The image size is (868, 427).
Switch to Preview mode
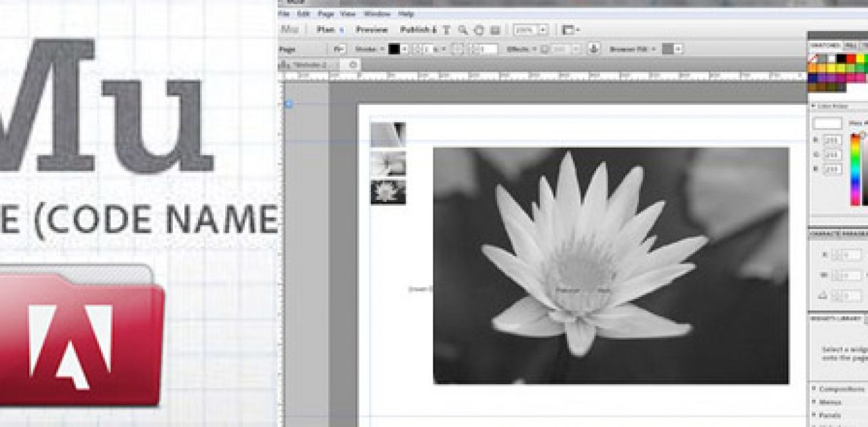(372, 30)
